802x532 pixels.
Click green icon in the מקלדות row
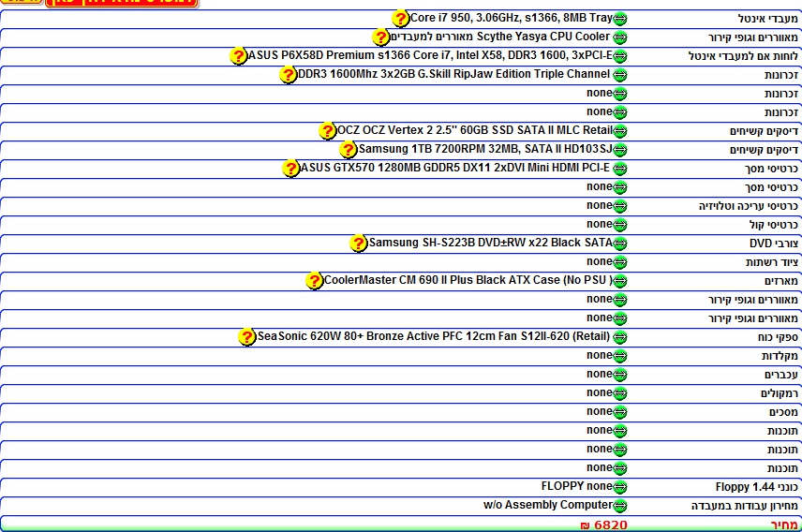[620, 356]
